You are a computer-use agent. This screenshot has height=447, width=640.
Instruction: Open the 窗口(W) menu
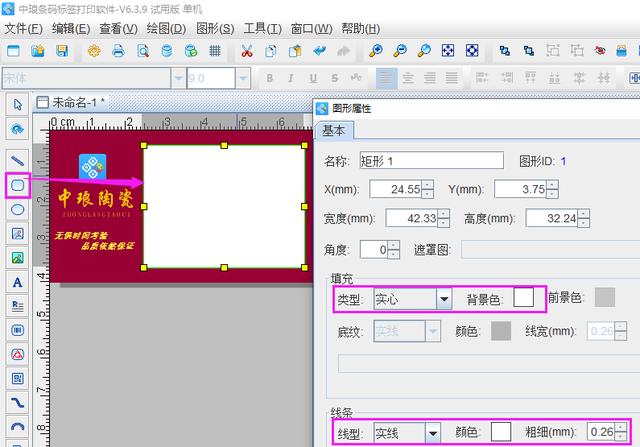[311, 29]
